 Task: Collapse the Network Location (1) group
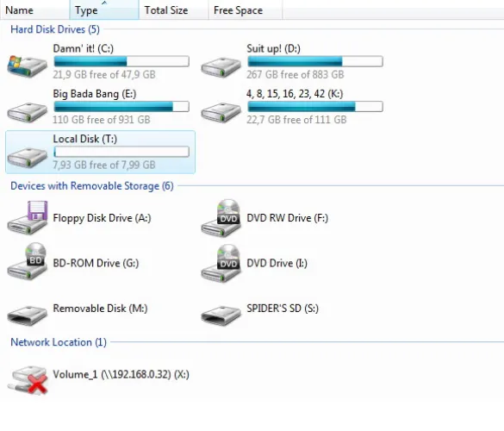pos(59,342)
